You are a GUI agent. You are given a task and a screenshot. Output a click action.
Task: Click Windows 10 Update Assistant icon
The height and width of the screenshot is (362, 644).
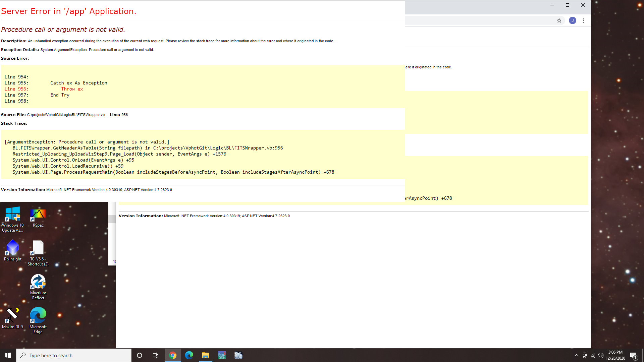(x=12, y=215)
